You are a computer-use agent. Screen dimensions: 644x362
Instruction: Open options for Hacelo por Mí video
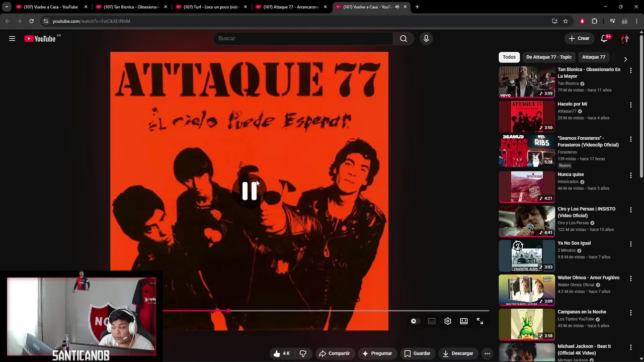pos(630,105)
